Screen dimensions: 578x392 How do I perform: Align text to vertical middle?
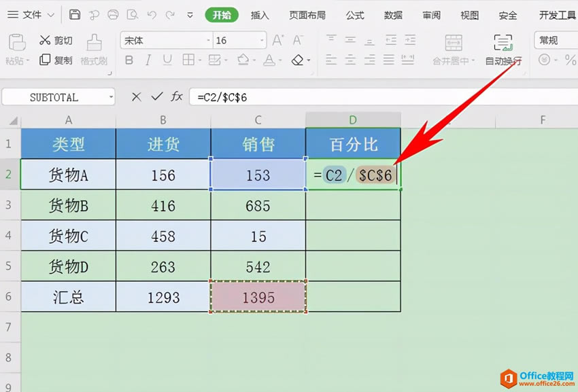(350, 39)
